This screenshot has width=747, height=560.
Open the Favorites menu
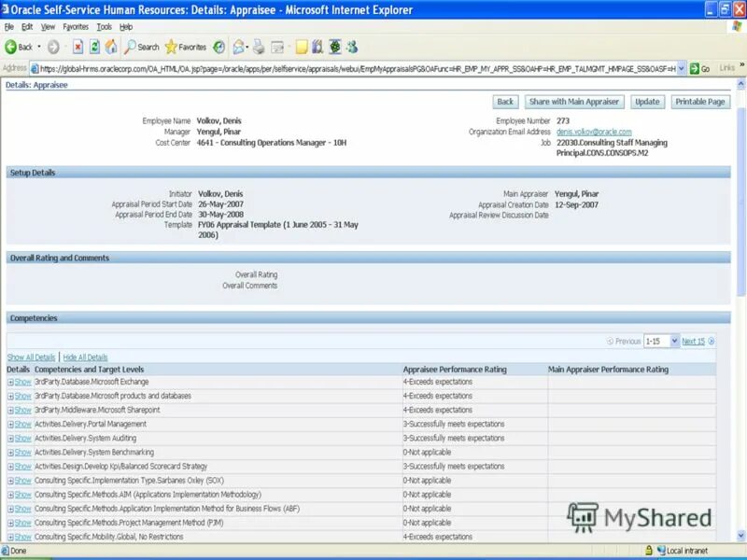tap(76, 27)
